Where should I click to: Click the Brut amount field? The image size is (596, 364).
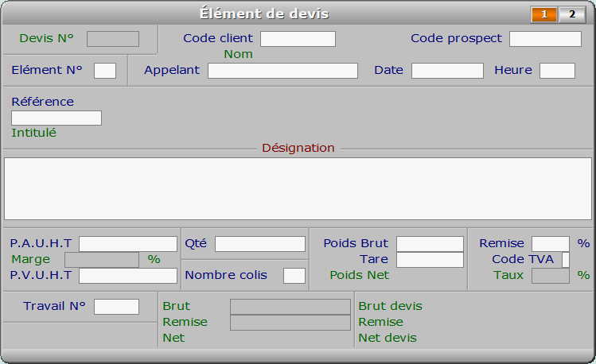pyautogui.click(x=290, y=307)
